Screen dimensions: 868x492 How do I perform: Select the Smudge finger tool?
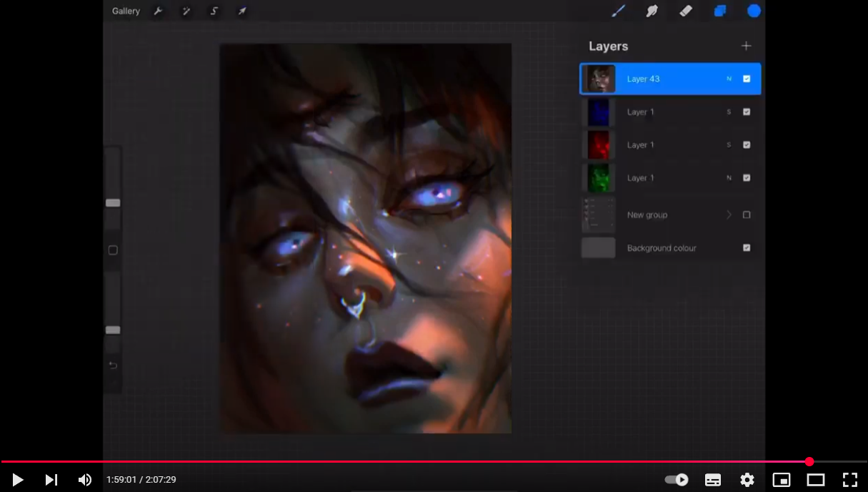pyautogui.click(x=652, y=11)
